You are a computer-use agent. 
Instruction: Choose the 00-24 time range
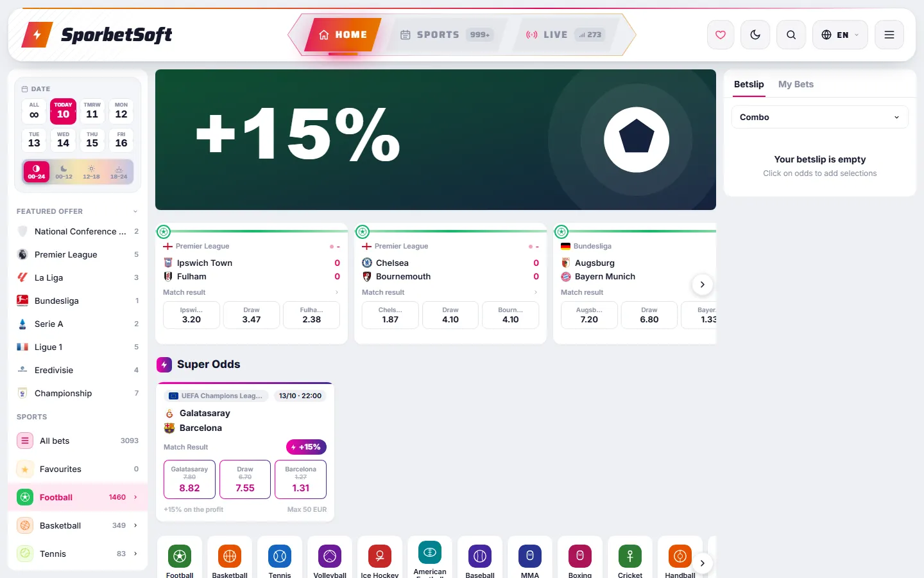37,171
